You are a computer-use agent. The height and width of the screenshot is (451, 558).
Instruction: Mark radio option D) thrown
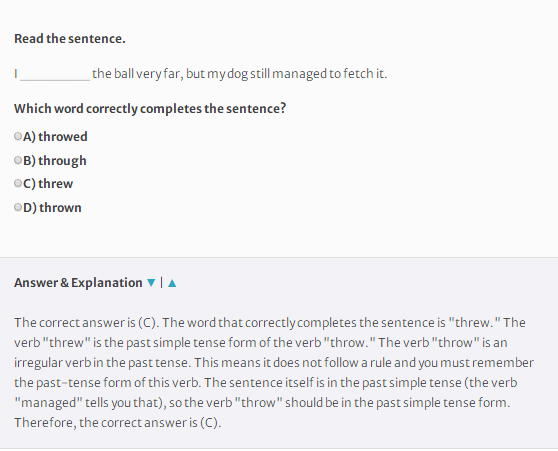[18, 207]
